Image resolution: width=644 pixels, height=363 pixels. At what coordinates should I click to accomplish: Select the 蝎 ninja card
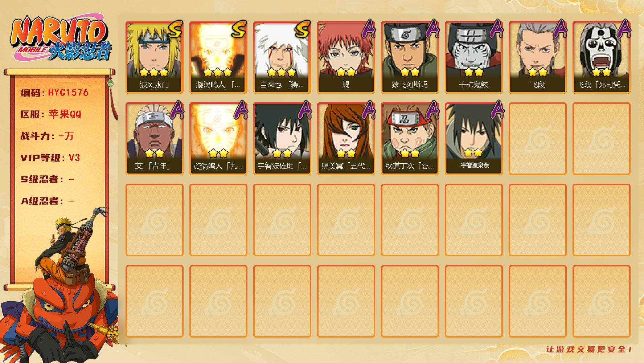pyautogui.click(x=346, y=57)
